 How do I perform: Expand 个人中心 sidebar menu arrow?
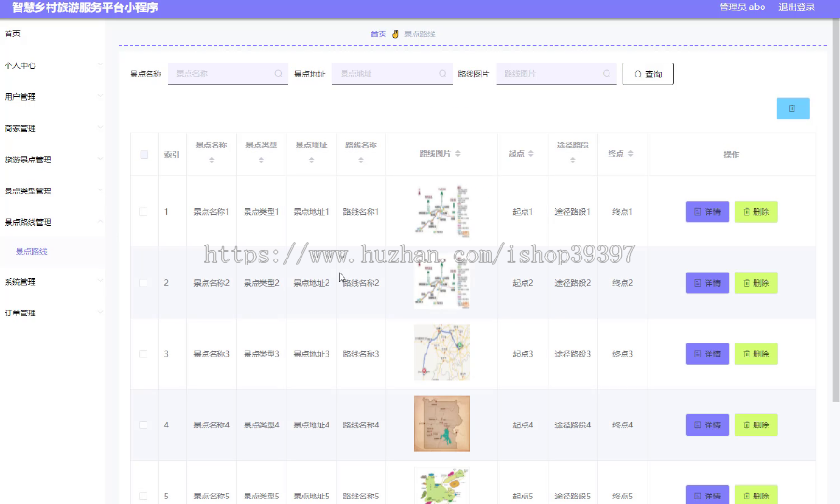100,64
